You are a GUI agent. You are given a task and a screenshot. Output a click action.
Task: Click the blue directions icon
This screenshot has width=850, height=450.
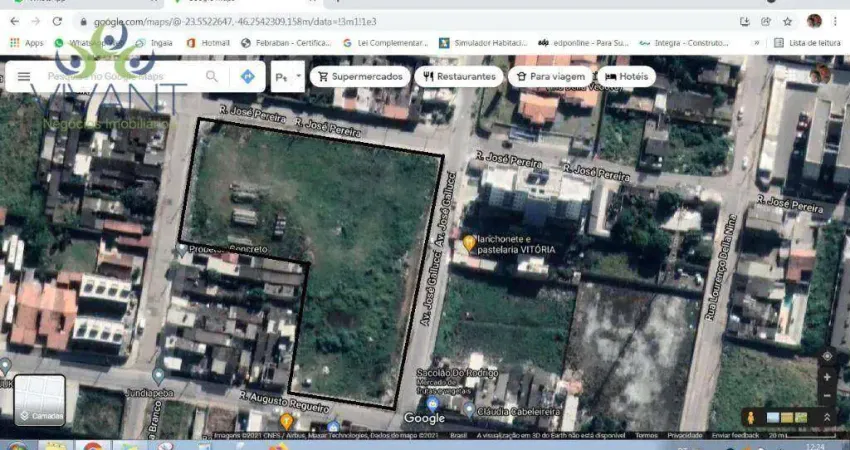click(x=247, y=76)
